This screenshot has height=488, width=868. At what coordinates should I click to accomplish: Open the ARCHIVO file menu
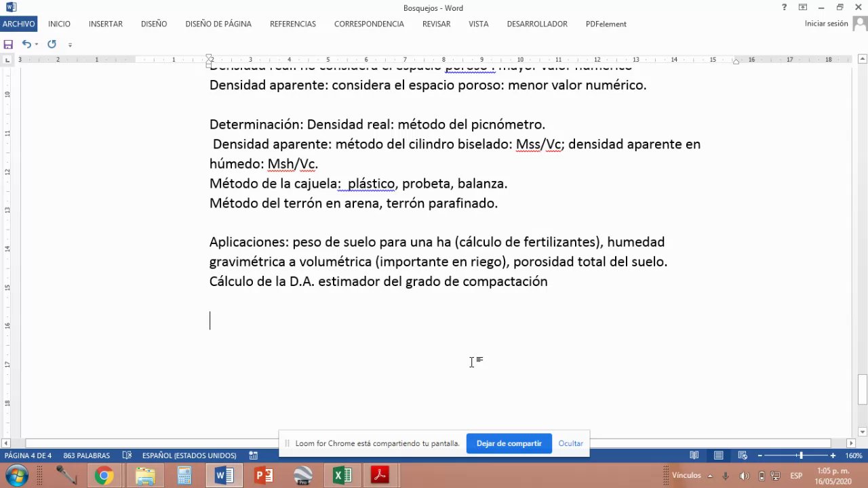tap(18, 24)
